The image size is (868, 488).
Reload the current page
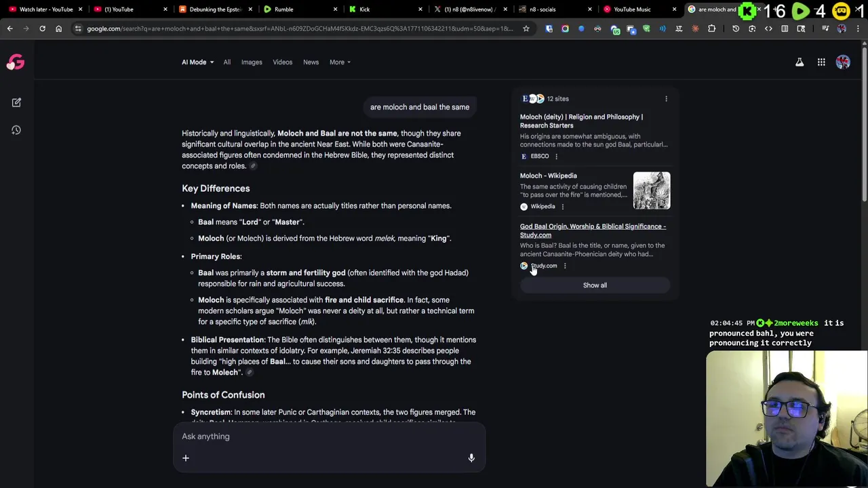(x=42, y=28)
